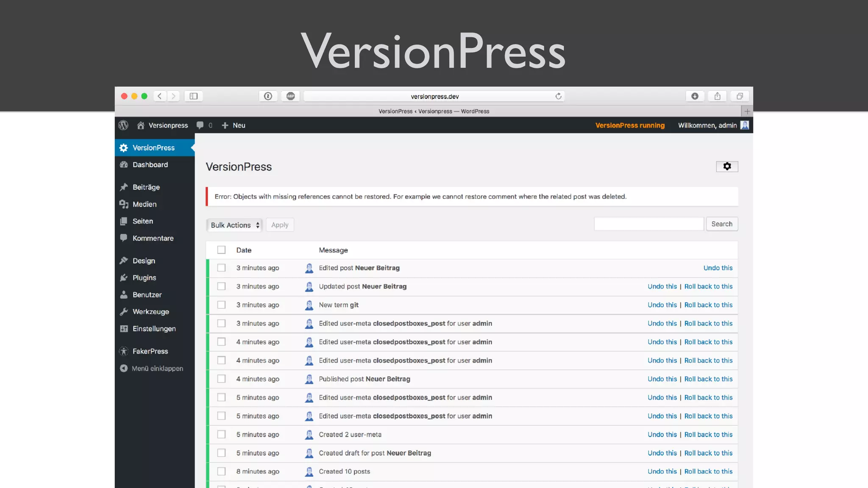Image resolution: width=868 pixels, height=488 pixels.
Task: Open a new tab with plus button
Action: (x=747, y=111)
